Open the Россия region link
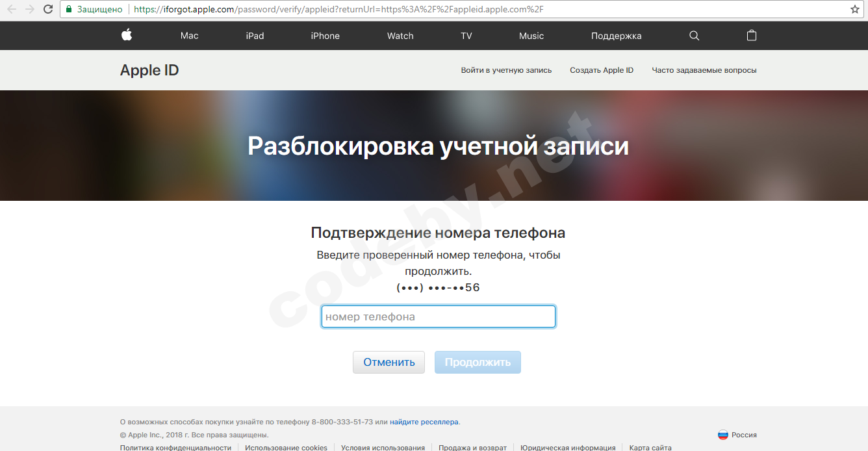 pos(744,435)
